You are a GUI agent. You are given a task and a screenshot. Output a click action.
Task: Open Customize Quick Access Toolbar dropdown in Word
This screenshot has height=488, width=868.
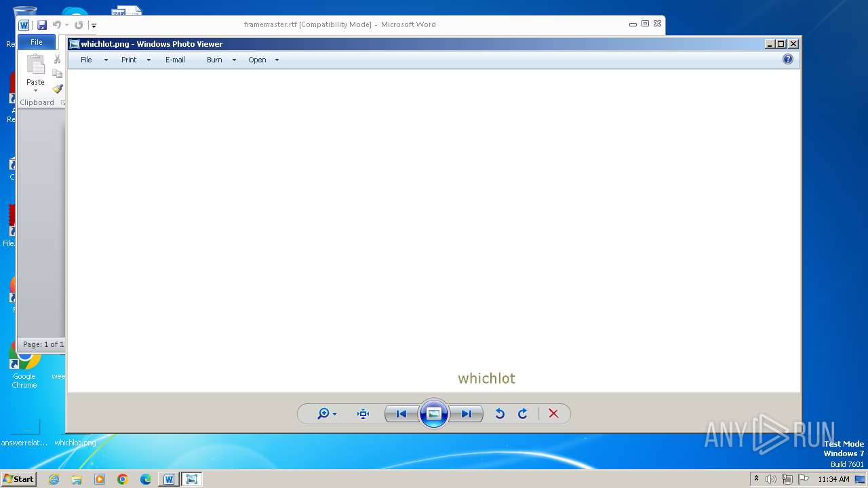(94, 26)
